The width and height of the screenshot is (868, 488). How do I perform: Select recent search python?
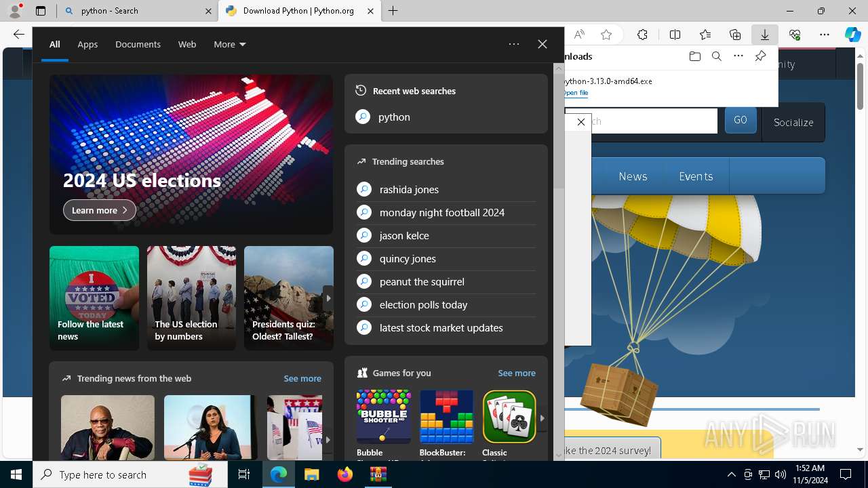(446, 117)
